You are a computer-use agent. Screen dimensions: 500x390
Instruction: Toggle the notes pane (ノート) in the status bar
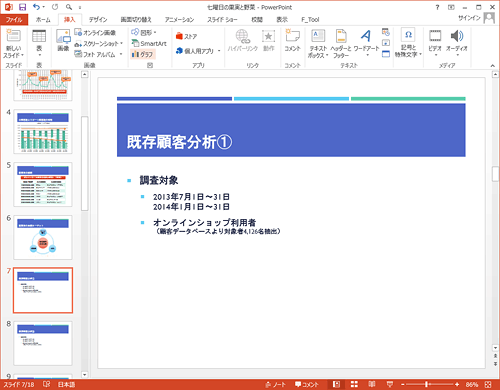(x=275, y=384)
